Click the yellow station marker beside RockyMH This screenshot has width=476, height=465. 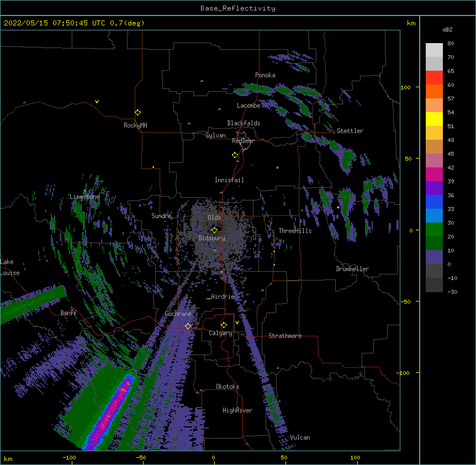[137, 112]
